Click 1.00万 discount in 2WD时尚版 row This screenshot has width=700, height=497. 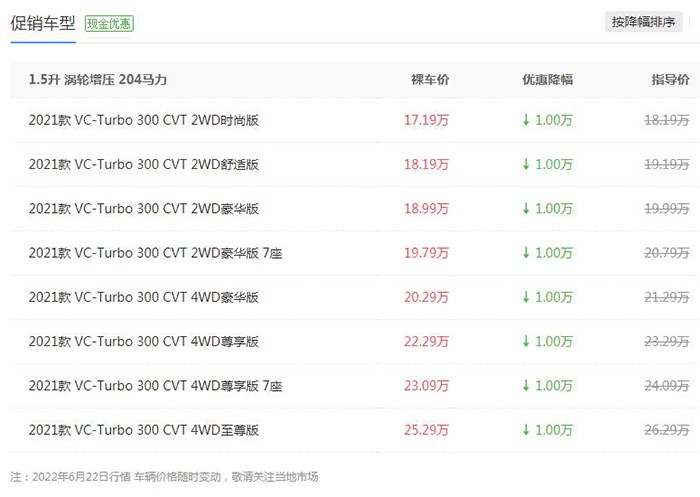click(548, 120)
